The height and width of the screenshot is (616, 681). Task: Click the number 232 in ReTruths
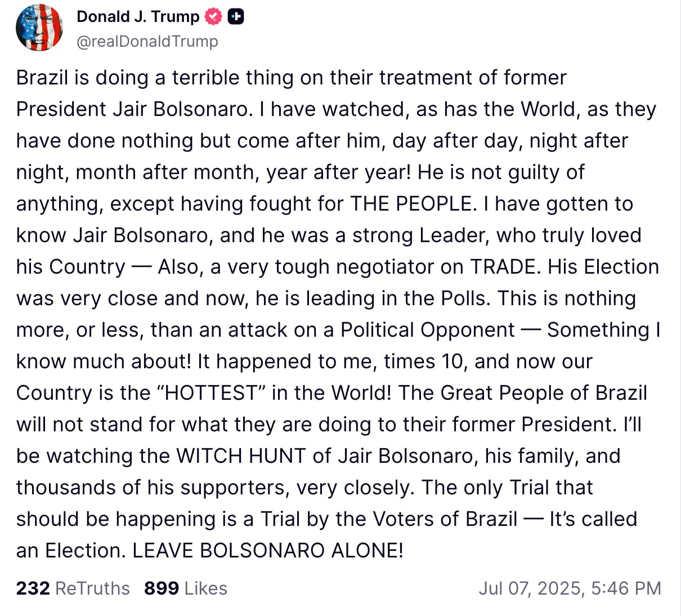pyautogui.click(x=33, y=588)
